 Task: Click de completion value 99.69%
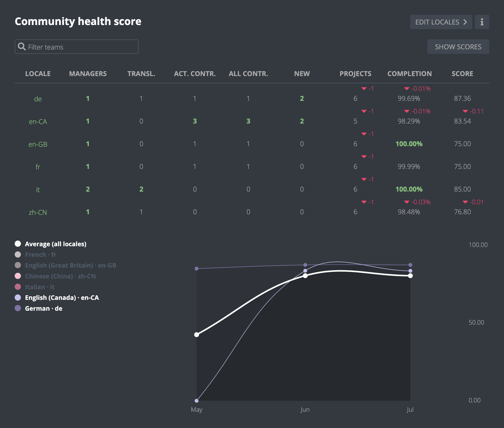point(409,98)
